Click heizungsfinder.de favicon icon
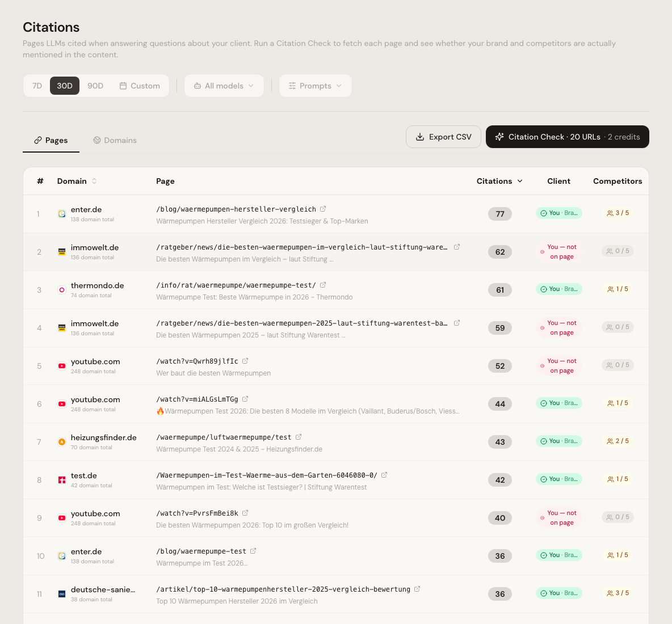 click(x=62, y=442)
